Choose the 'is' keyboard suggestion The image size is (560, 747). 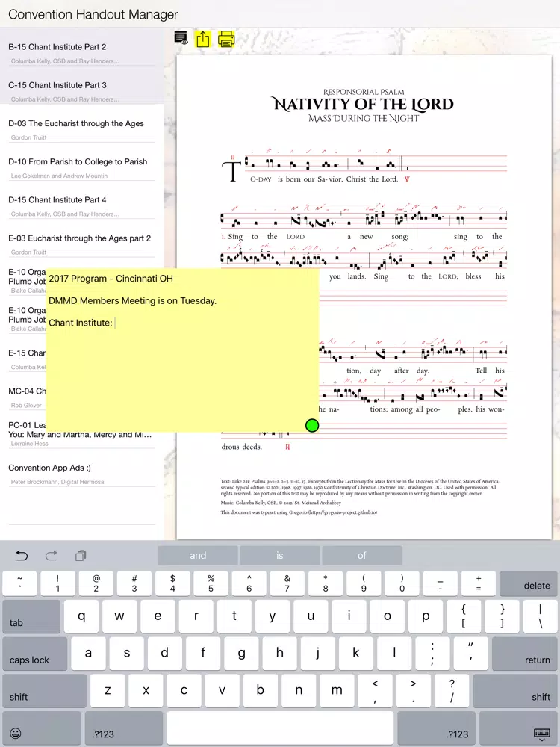pyautogui.click(x=279, y=555)
